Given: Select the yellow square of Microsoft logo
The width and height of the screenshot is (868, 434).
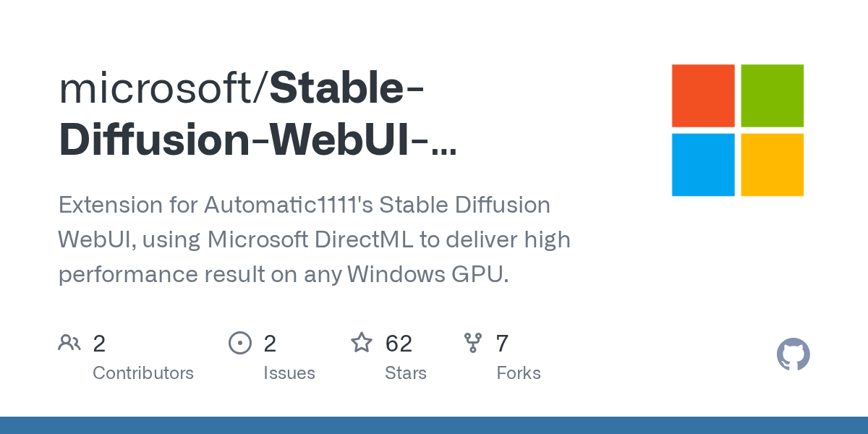Looking at the screenshot, I should pos(773,164).
